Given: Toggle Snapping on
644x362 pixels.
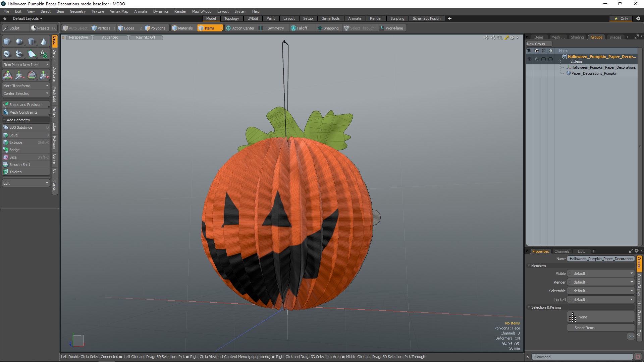Looking at the screenshot, I should [328, 28].
